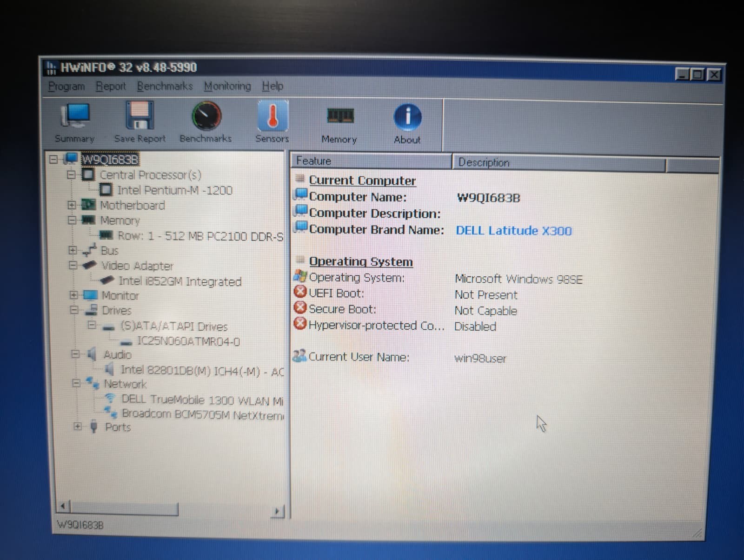Click the Microsoft Windows 98SE value
This screenshot has height=560, width=744.
[x=518, y=279]
